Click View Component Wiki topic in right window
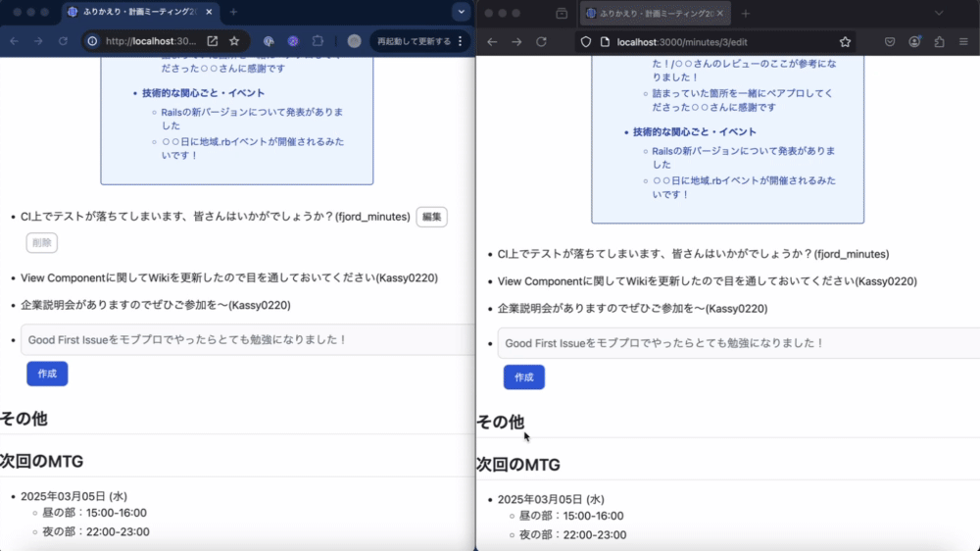This screenshot has height=551, width=980. (x=707, y=281)
